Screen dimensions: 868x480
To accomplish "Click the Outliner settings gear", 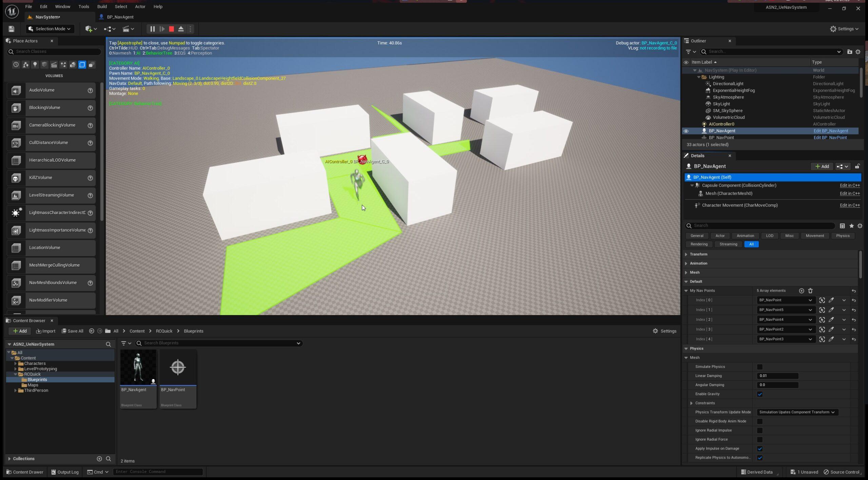I will pos(858,51).
